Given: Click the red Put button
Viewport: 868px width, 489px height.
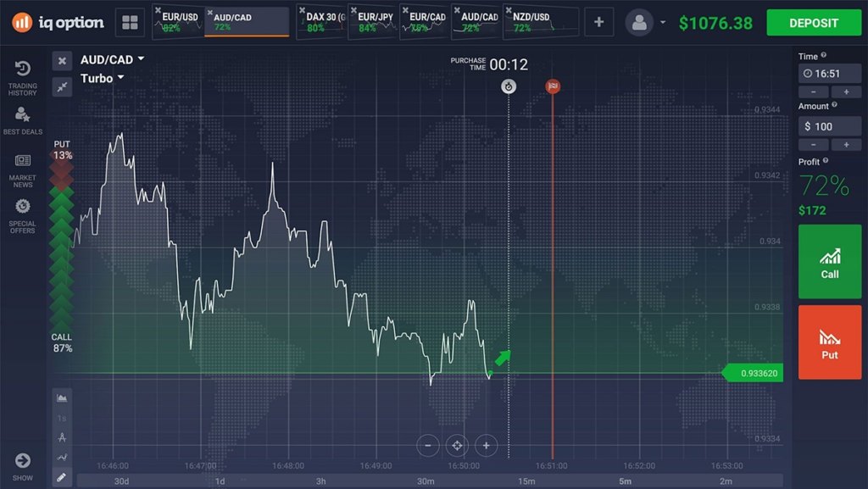Looking at the screenshot, I should click(829, 342).
